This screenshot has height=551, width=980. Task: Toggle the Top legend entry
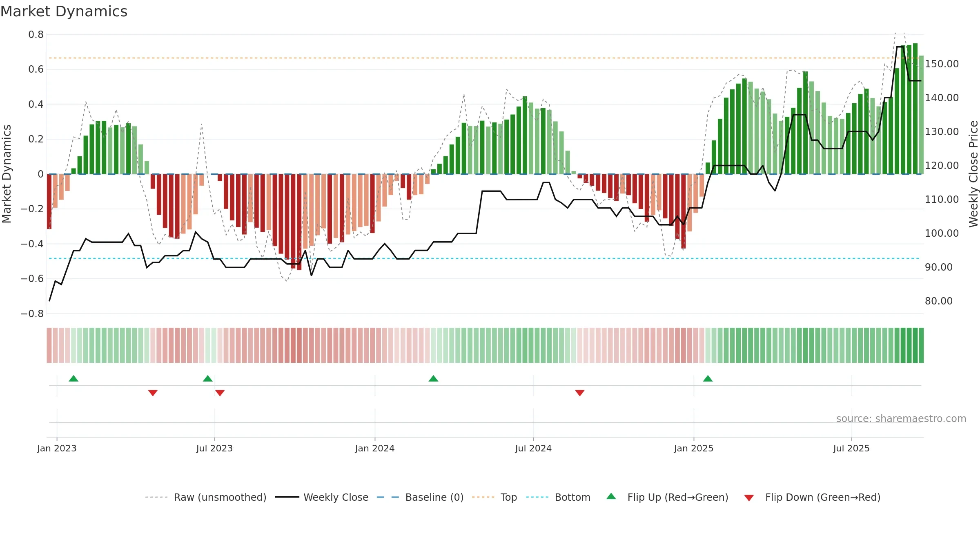(x=494, y=497)
